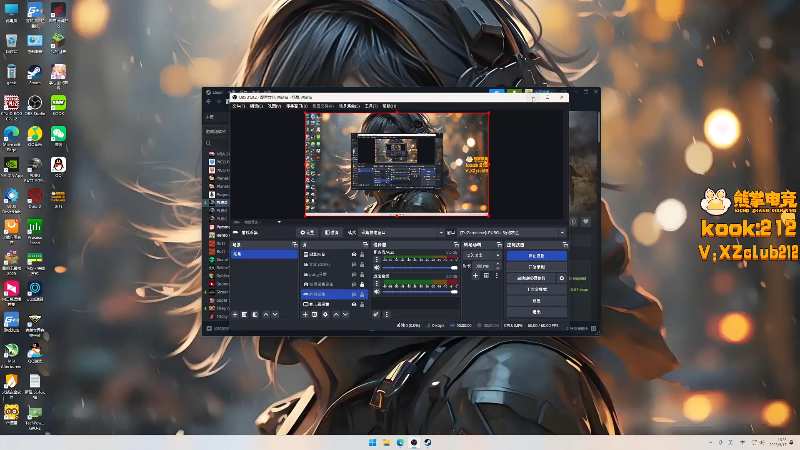Image resolution: width=800 pixels, height=450 pixels.
Task: Add a transition with the plus icon
Action: pos(475,276)
